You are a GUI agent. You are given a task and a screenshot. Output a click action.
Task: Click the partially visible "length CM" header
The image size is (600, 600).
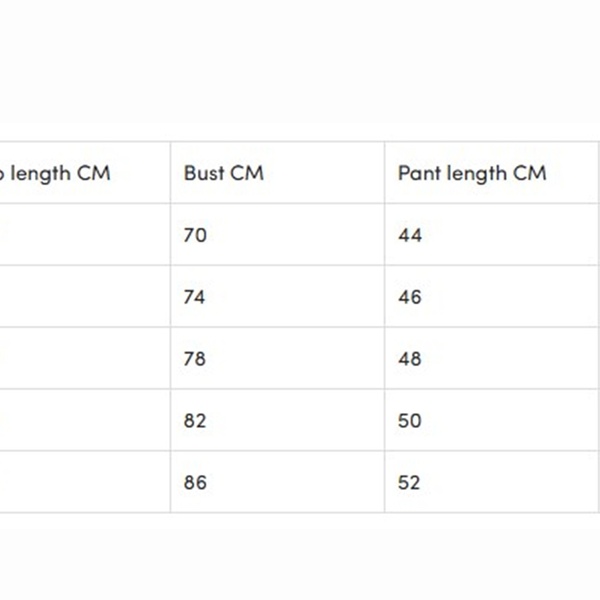tap(60, 173)
